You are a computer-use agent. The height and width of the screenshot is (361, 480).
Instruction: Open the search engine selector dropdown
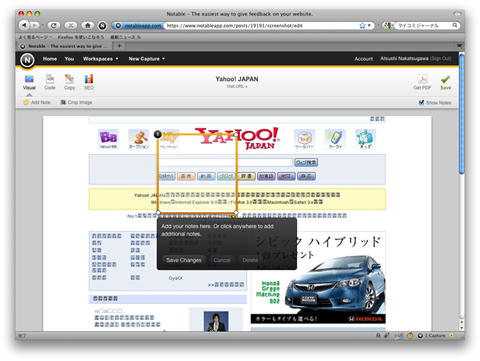coord(388,25)
